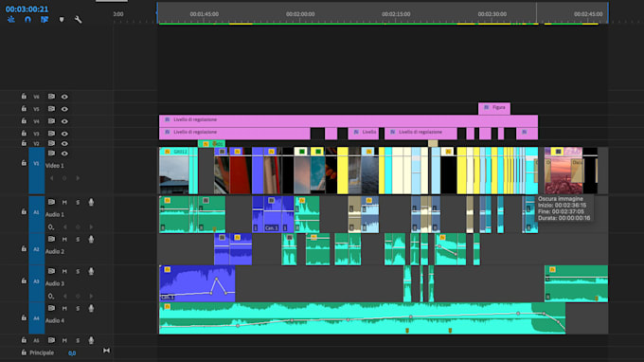
Task: Toggle the V3 track lock
Action: click(24, 133)
